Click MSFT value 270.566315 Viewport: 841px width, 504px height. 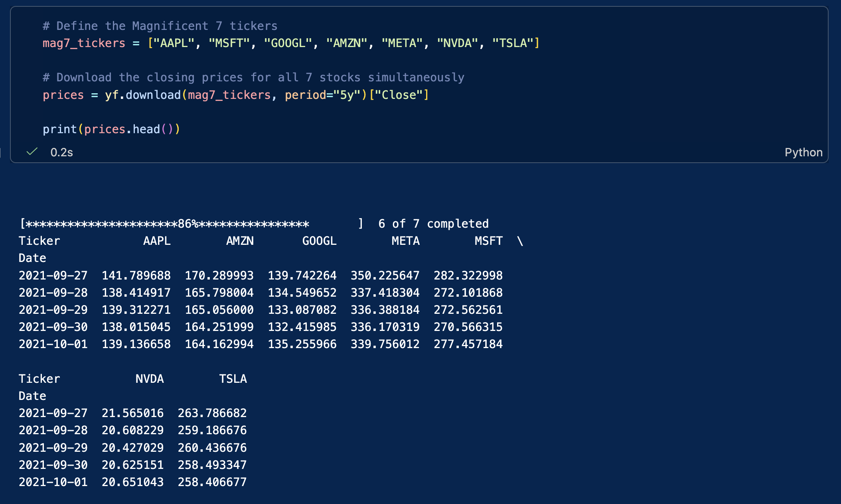468,327
